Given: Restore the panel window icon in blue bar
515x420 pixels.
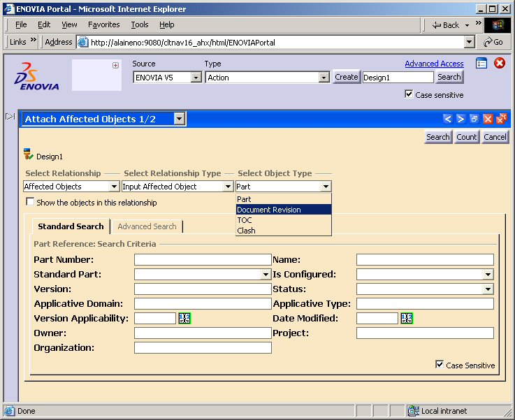Looking at the screenshot, I should coord(474,119).
